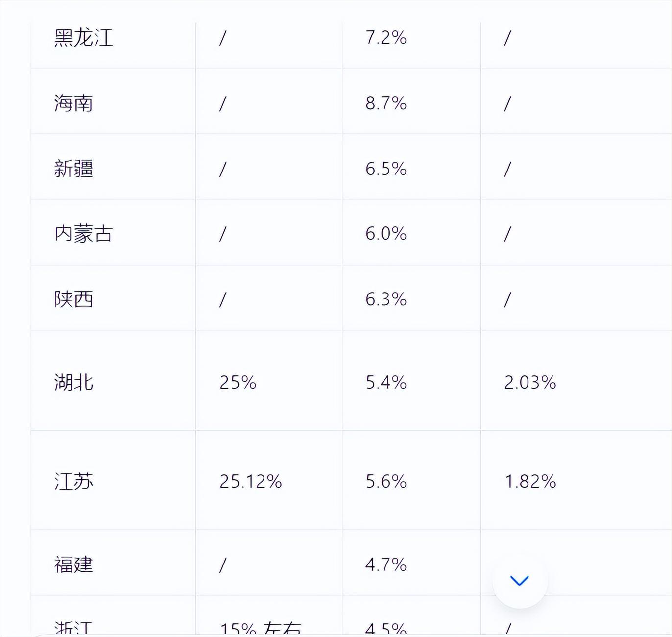The image size is (672, 637).
Task: Click the 6.0% value for 内蒙古
Action: point(386,234)
